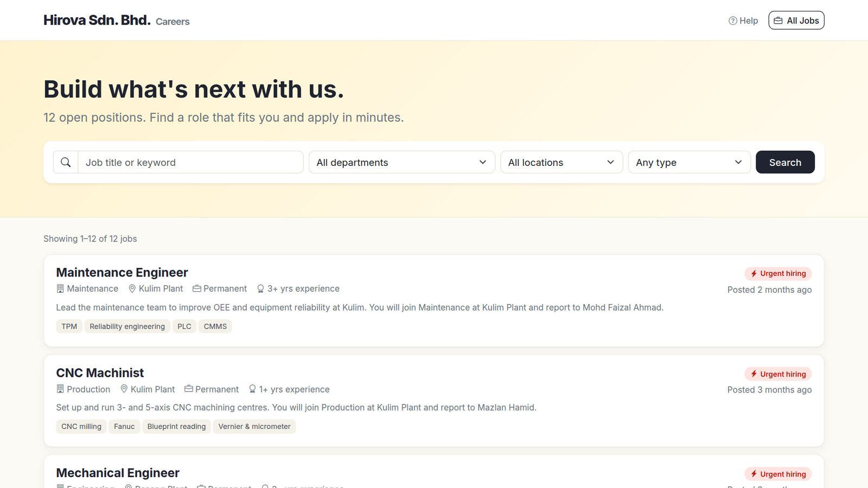This screenshot has height=488, width=868.
Task: Click 'Posted 3 months ago' text
Action: tap(769, 390)
